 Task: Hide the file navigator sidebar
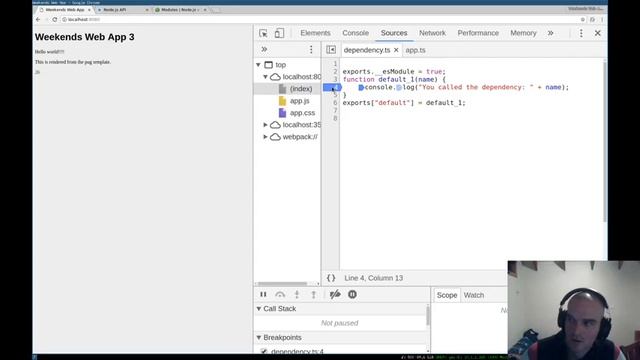tap(331, 50)
